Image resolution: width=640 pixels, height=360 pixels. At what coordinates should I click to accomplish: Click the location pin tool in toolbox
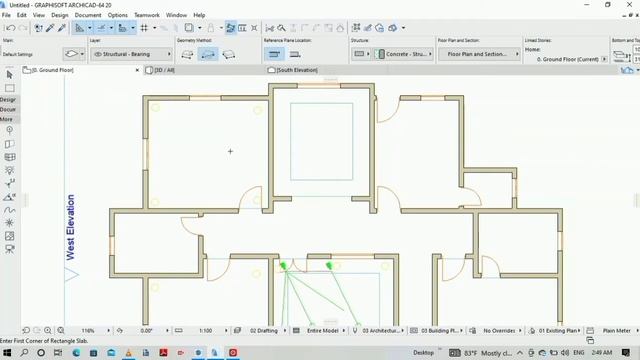click(x=9, y=130)
